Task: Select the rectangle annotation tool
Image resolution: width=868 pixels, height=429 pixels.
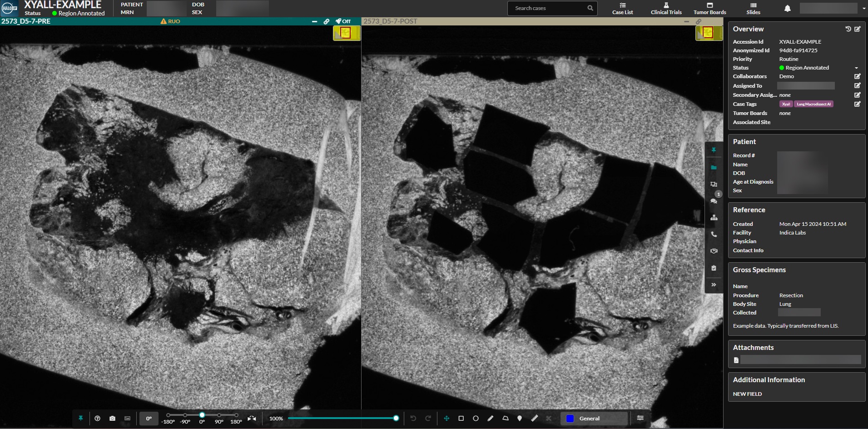Action: coord(461,418)
